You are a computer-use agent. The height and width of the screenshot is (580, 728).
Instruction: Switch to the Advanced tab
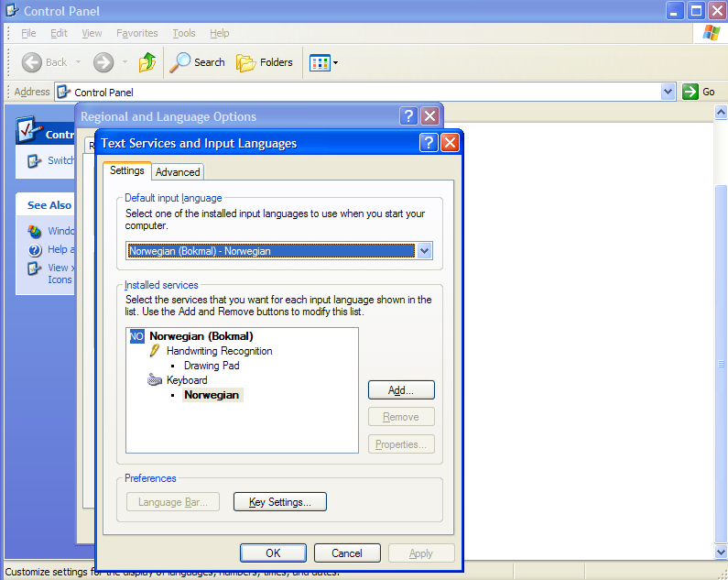click(178, 172)
